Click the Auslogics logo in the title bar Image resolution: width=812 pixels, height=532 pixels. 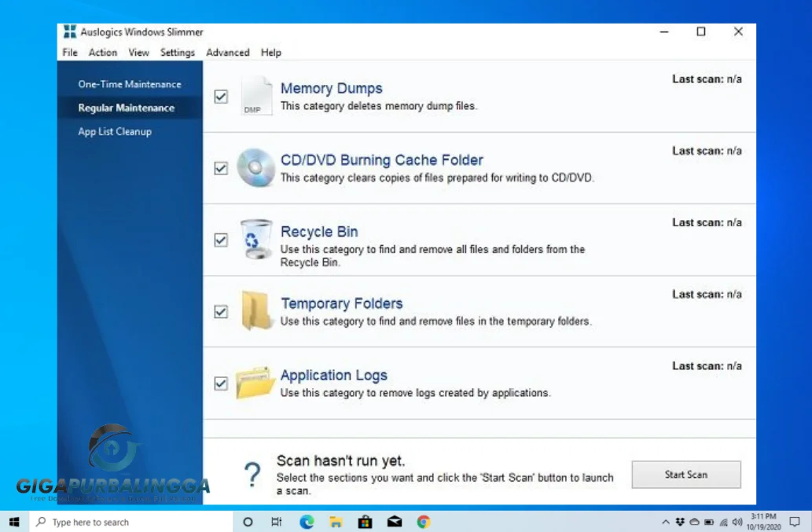coord(69,31)
